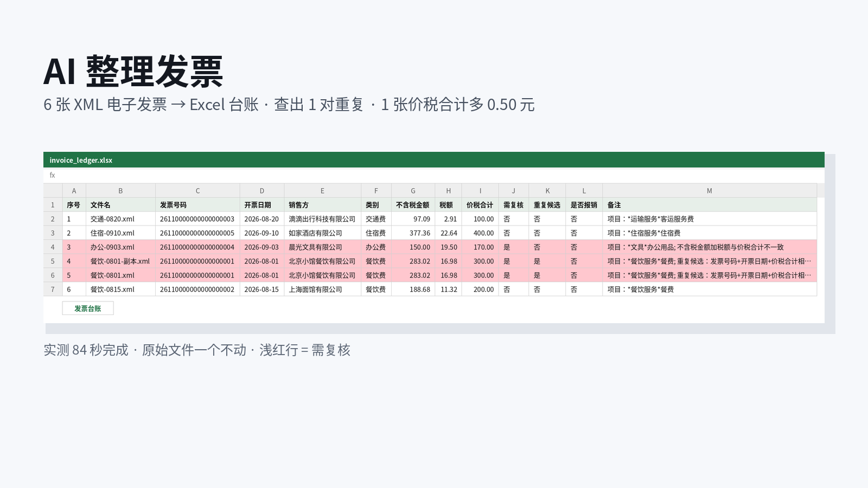Click the 销售方 header cell
Screen dimensions: 868x488
(x=323, y=205)
